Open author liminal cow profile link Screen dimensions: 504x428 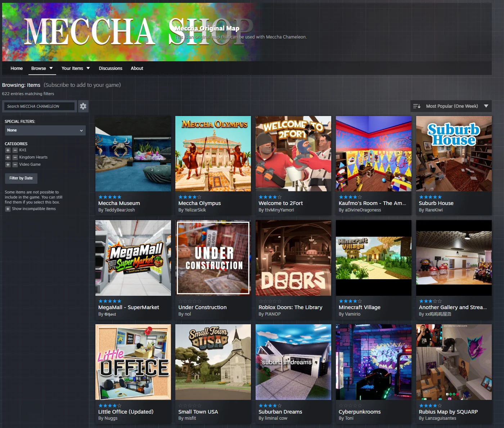coord(276,418)
